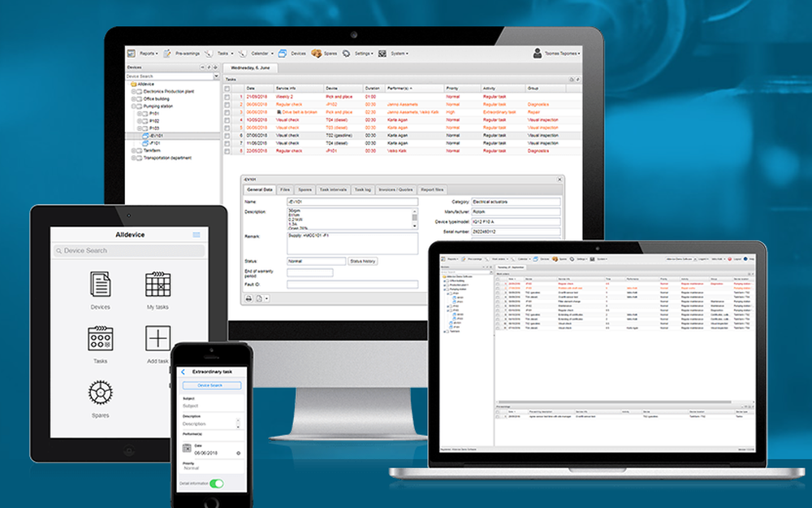Open the Task intervals tab
Image resolution: width=812 pixels, height=508 pixels.
coord(333,189)
